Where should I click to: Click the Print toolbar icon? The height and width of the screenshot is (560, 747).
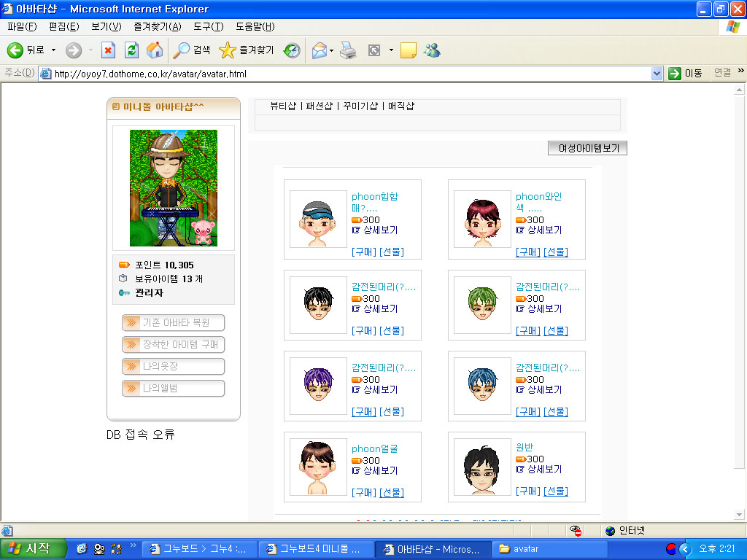point(349,50)
